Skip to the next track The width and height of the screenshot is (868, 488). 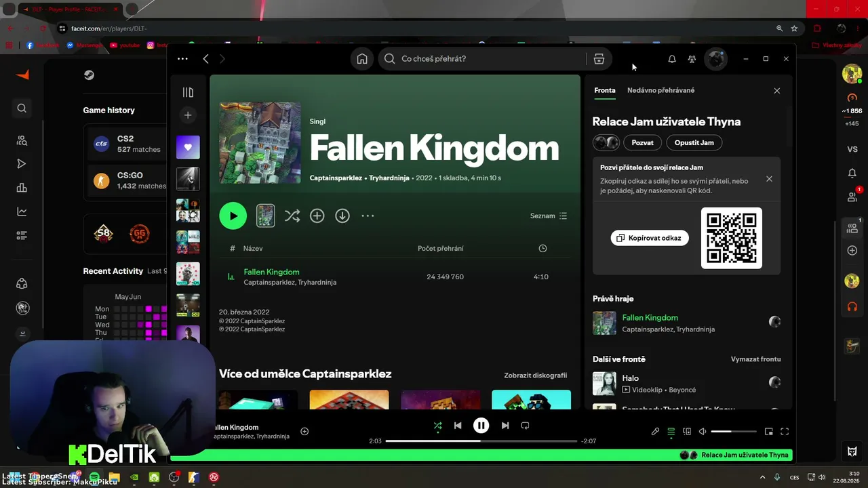505,426
